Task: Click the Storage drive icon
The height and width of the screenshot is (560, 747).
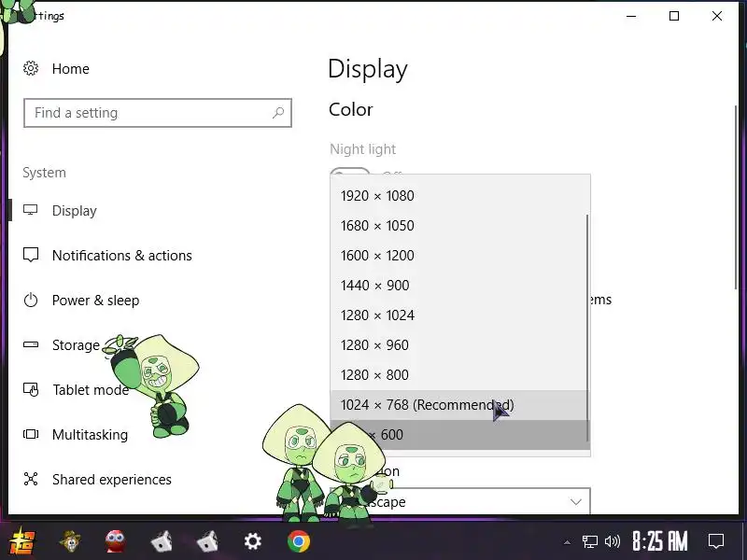Action: [x=31, y=344]
